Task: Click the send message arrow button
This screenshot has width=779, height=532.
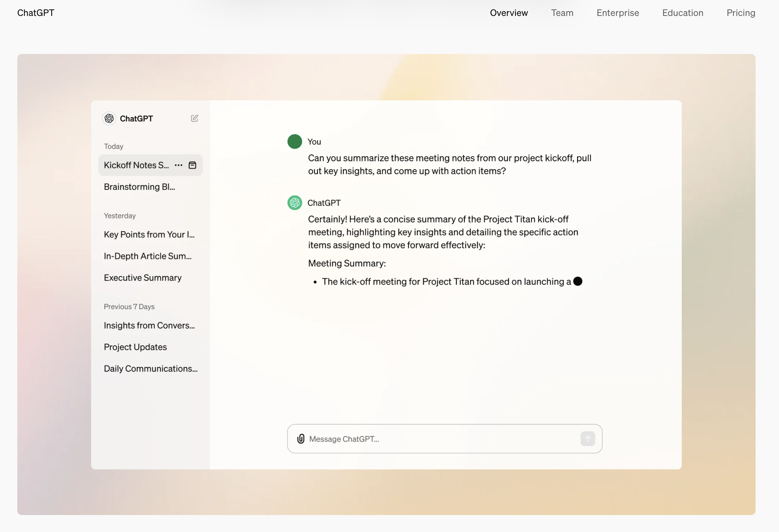Action: [x=588, y=439]
